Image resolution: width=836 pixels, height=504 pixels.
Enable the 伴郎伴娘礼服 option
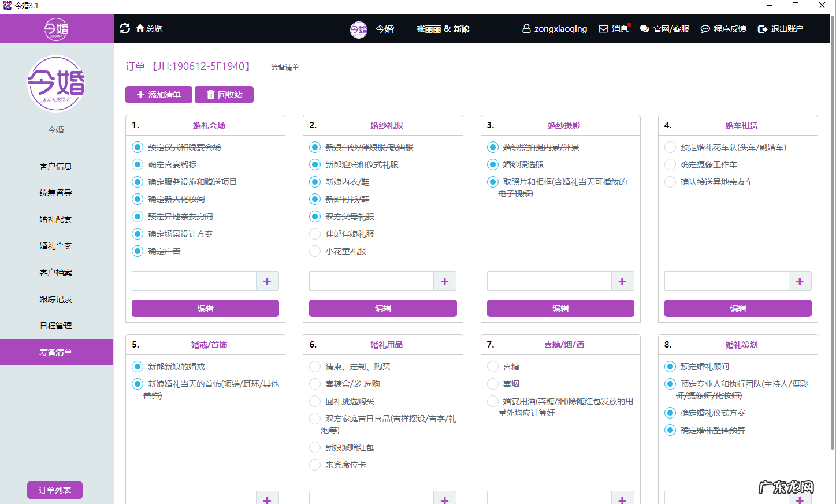(314, 234)
